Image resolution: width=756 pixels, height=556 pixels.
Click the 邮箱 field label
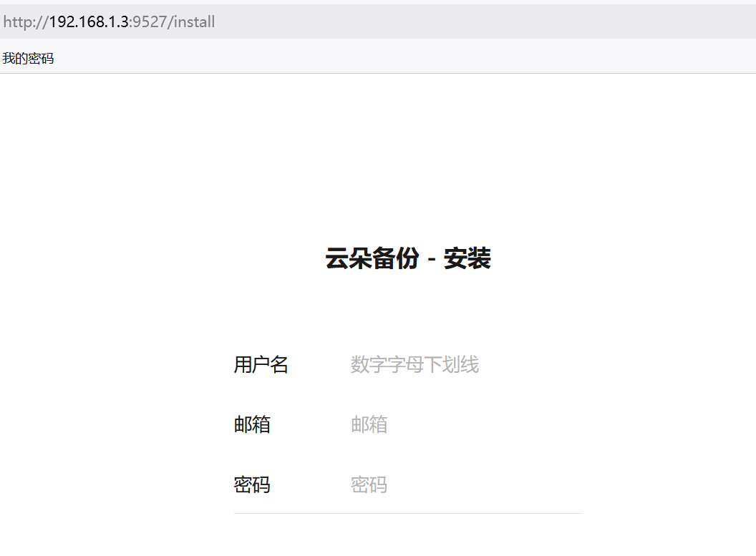point(252,425)
